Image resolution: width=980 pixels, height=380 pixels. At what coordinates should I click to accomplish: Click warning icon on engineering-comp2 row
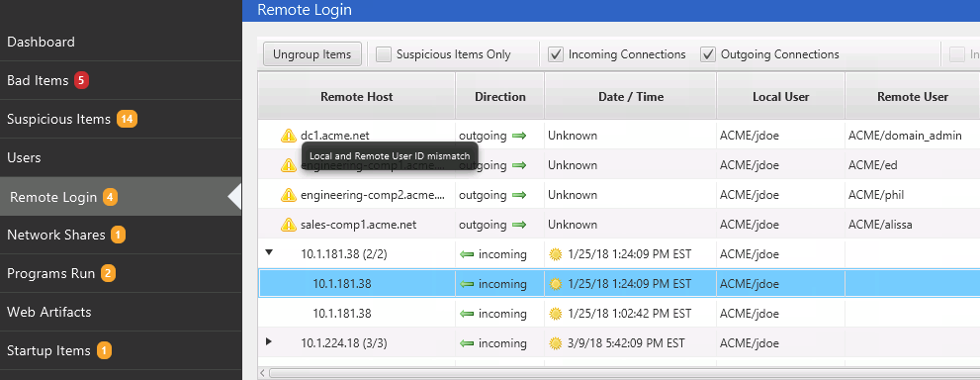click(x=288, y=195)
